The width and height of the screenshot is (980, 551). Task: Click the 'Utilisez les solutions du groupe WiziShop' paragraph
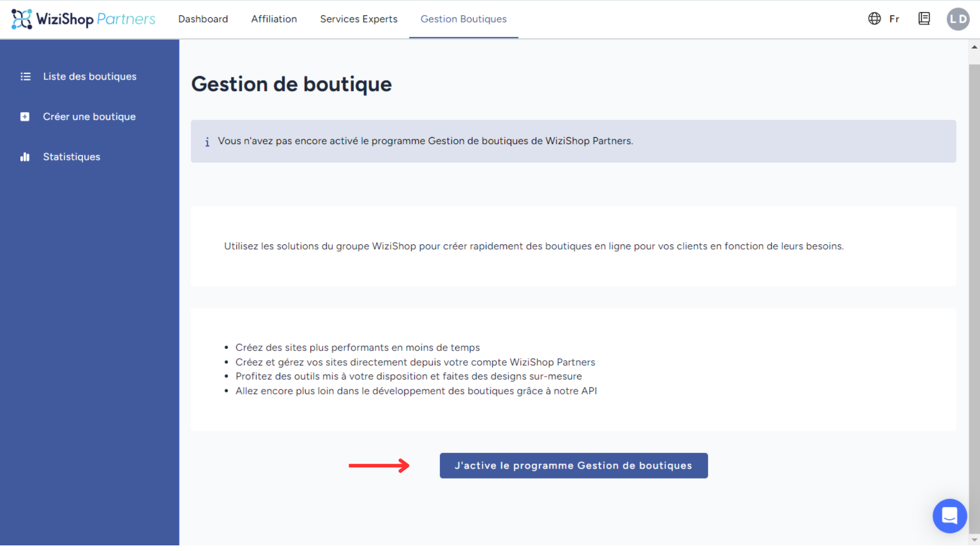(x=534, y=246)
